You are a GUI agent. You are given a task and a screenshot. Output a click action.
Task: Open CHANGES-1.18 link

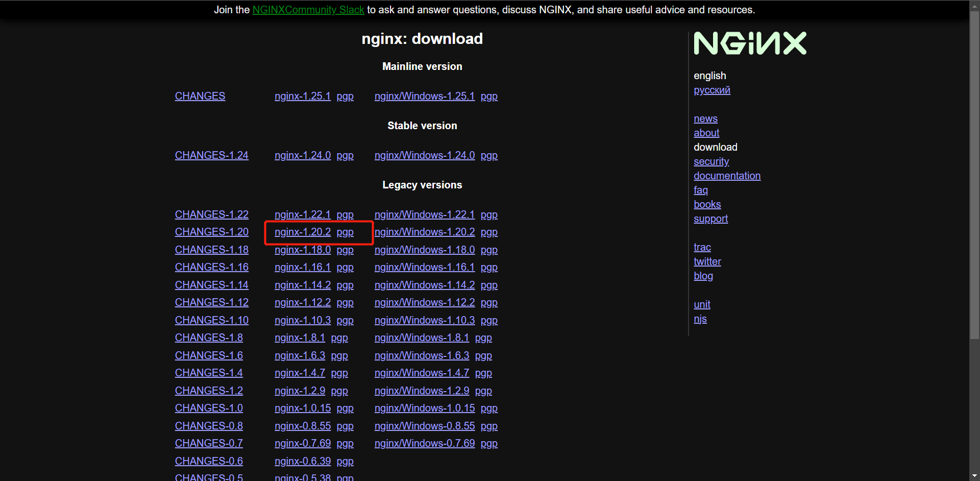pos(212,250)
